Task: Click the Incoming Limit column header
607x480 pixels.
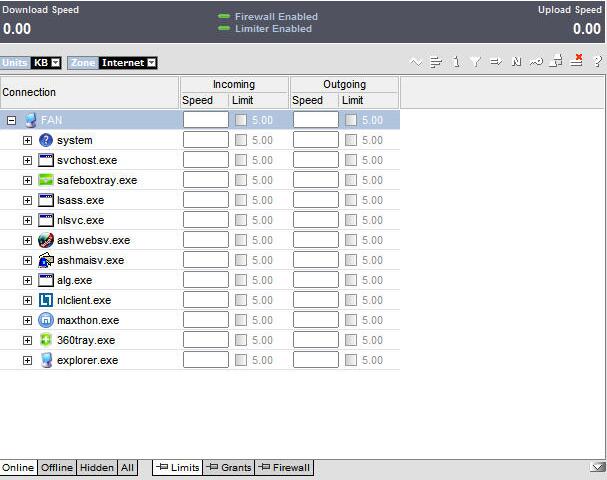Action: pos(259,100)
